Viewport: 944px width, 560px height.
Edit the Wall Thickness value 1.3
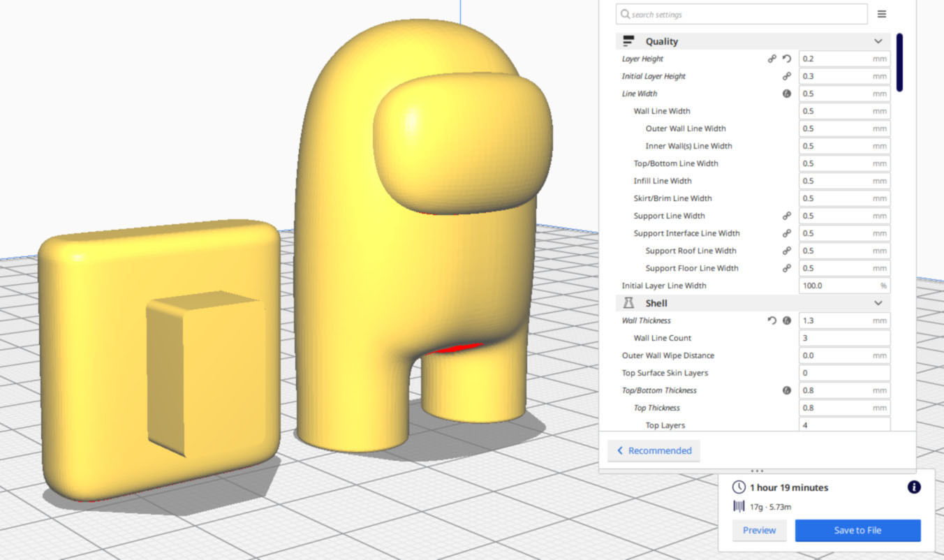tap(844, 320)
